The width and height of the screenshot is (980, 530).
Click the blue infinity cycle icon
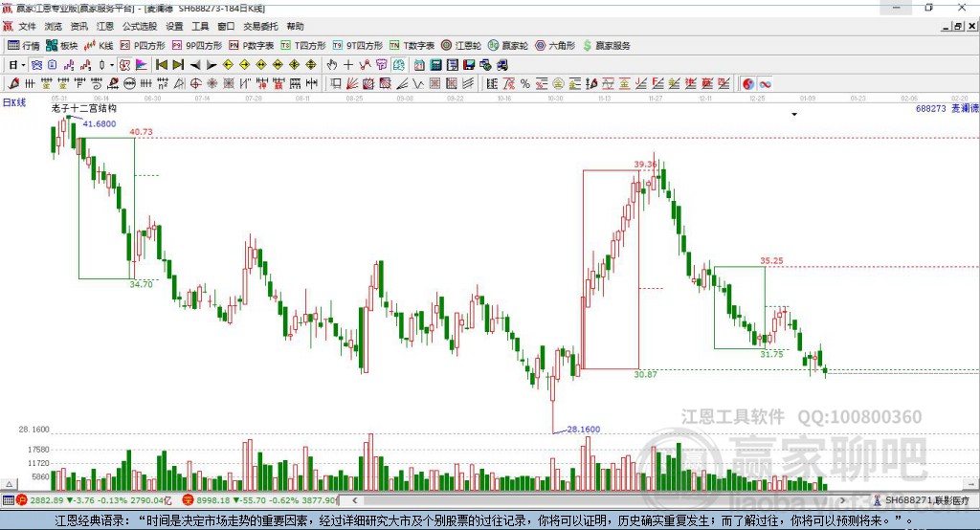click(x=765, y=84)
